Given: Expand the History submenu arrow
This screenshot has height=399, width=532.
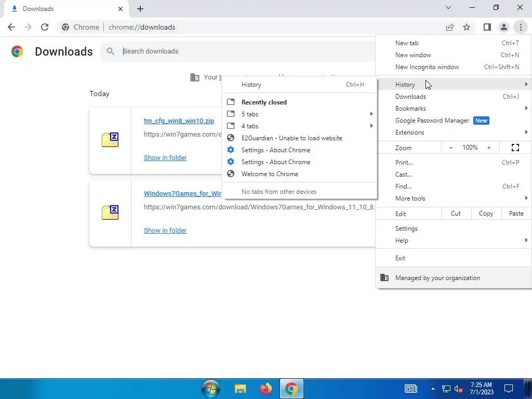Looking at the screenshot, I should click(x=526, y=84).
